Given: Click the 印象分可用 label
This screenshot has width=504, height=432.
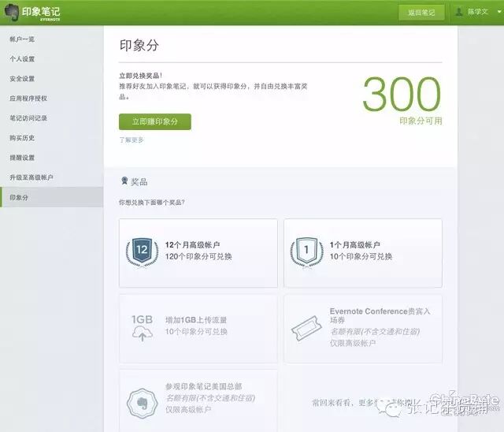Looking at the screenshot, I should point(421,121).
